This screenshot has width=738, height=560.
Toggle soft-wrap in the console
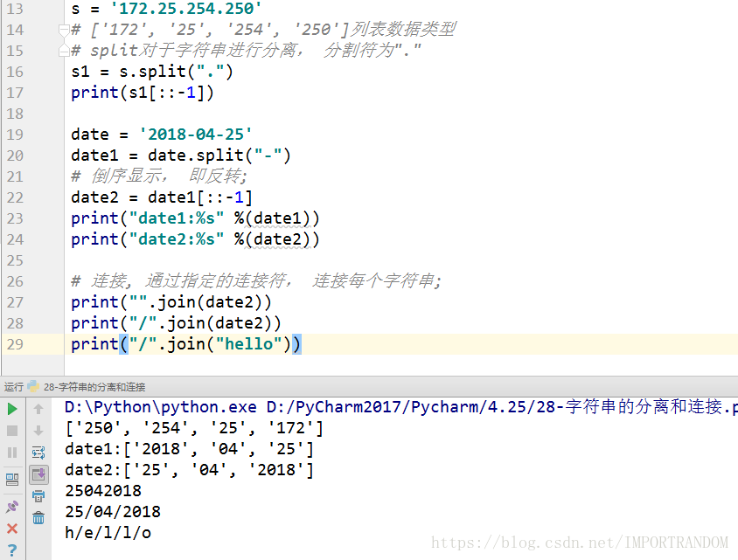[x=38, y=453]
